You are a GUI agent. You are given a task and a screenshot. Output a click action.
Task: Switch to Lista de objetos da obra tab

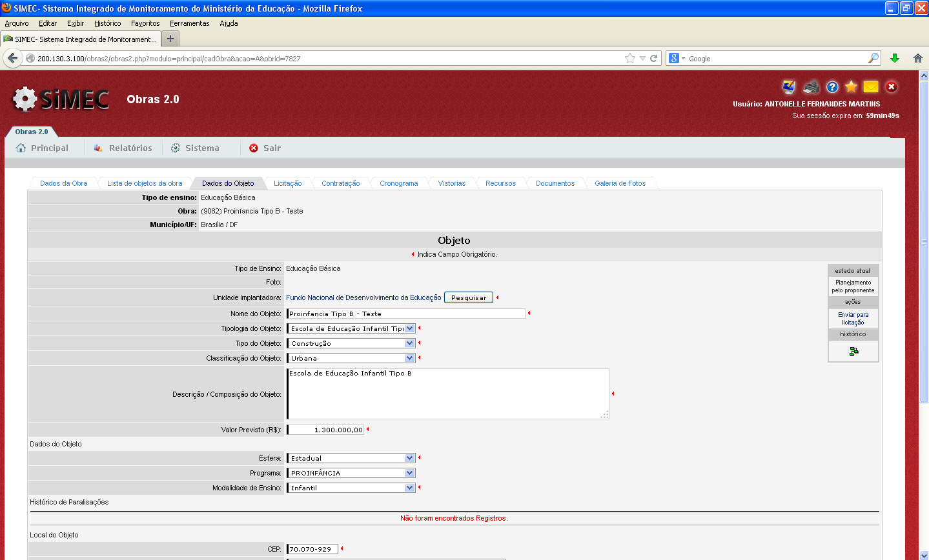(x=145, y=183)
